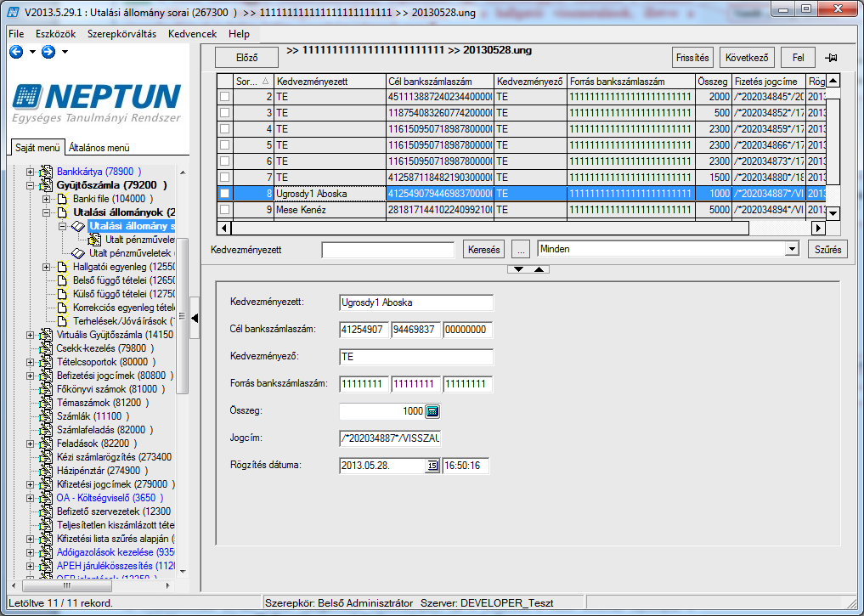Expand the Kifizetési jogcímek (279000) node
This screenshot has height=616, width=864.
click(31, 485)
